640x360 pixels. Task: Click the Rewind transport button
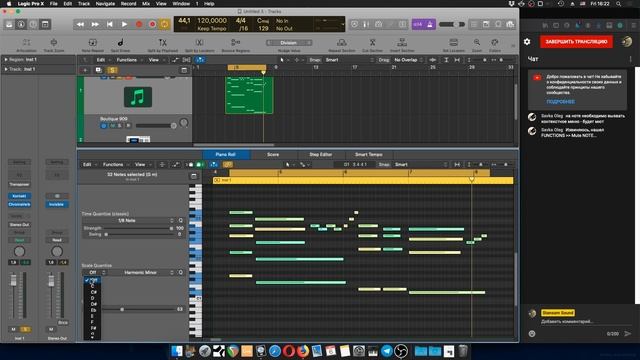(80, 24)
